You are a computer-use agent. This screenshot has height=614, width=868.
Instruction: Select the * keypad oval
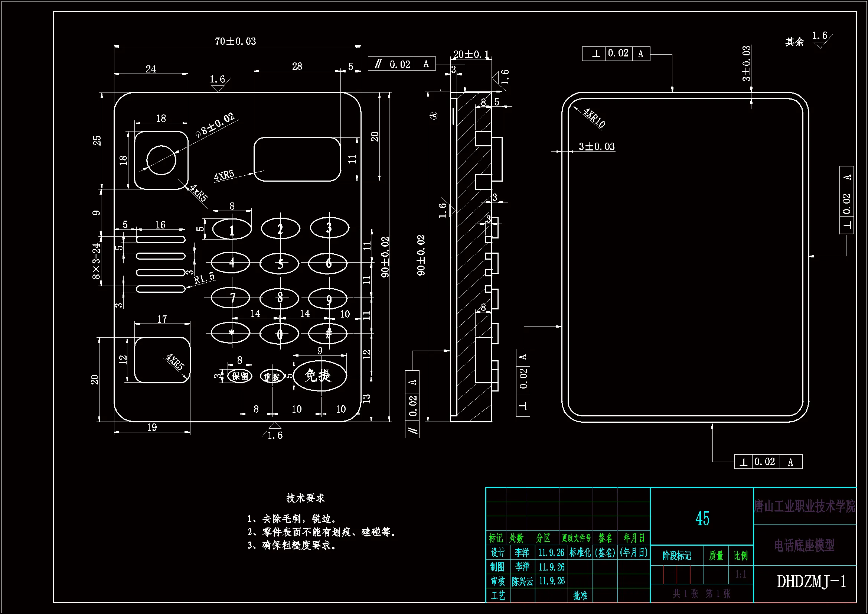tap(231, 333)
